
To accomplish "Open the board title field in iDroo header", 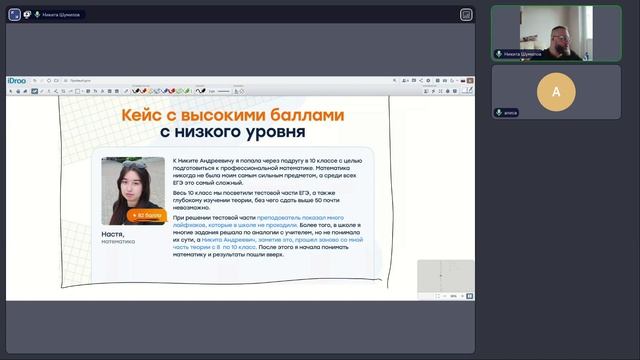I will point(80,81).
